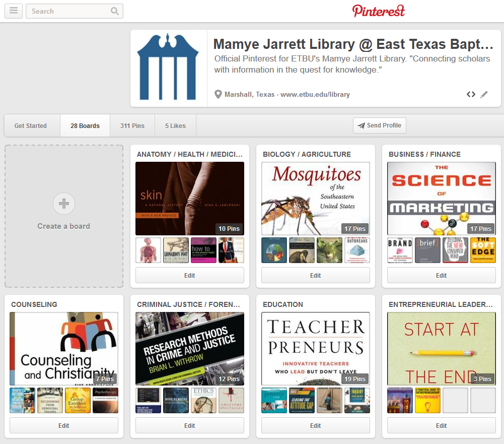Click the Marshall, Texas location text

point(249,95)
